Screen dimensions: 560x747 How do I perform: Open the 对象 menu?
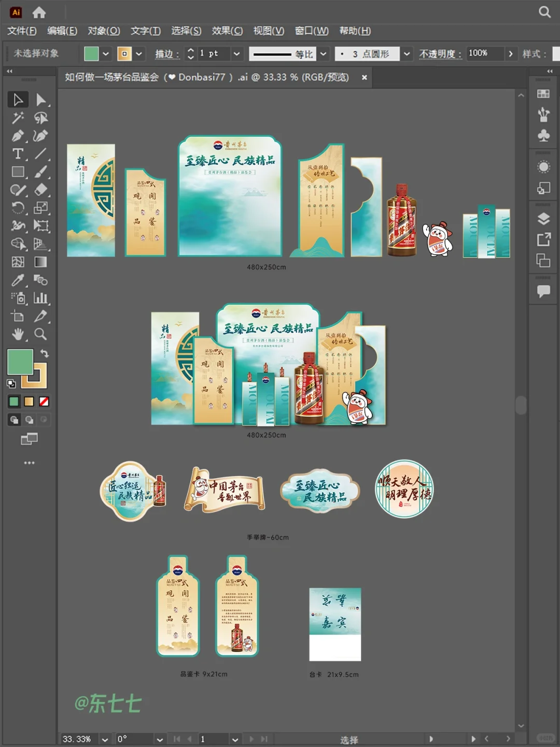coord(104,31)
